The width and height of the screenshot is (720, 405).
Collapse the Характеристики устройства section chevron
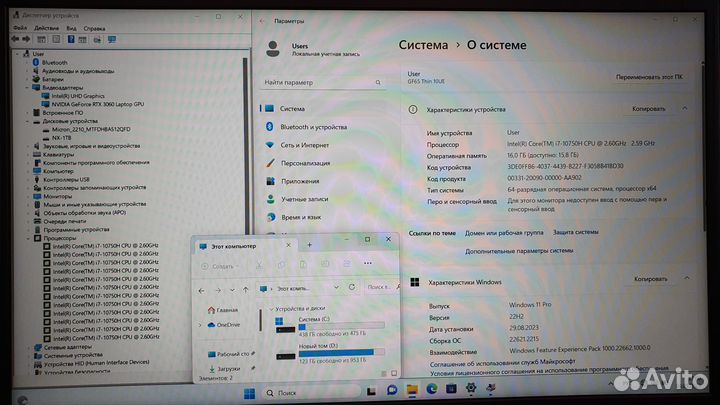[x=685, y=108]
